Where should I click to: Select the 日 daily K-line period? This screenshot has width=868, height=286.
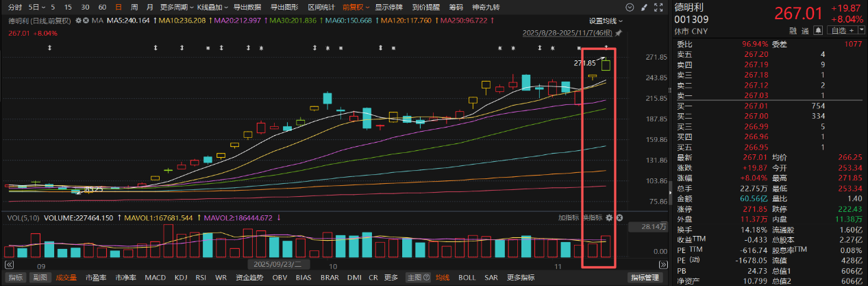119,7
